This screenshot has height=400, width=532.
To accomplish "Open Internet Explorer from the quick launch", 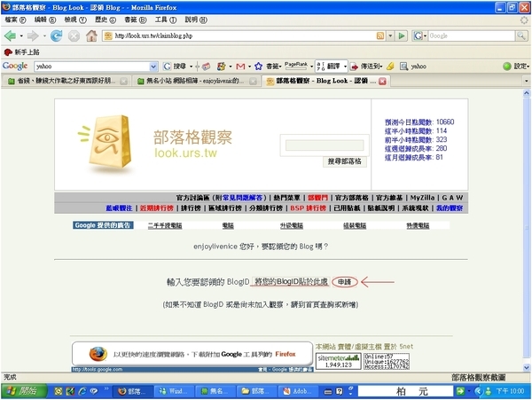I will (x=82, y=391).
